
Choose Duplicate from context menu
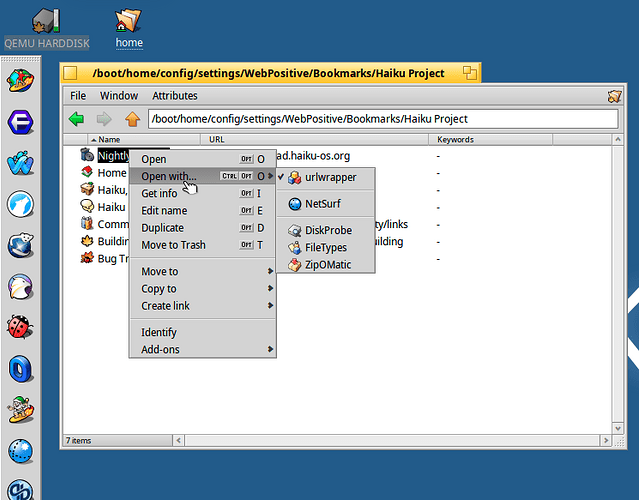click(203, 228)
